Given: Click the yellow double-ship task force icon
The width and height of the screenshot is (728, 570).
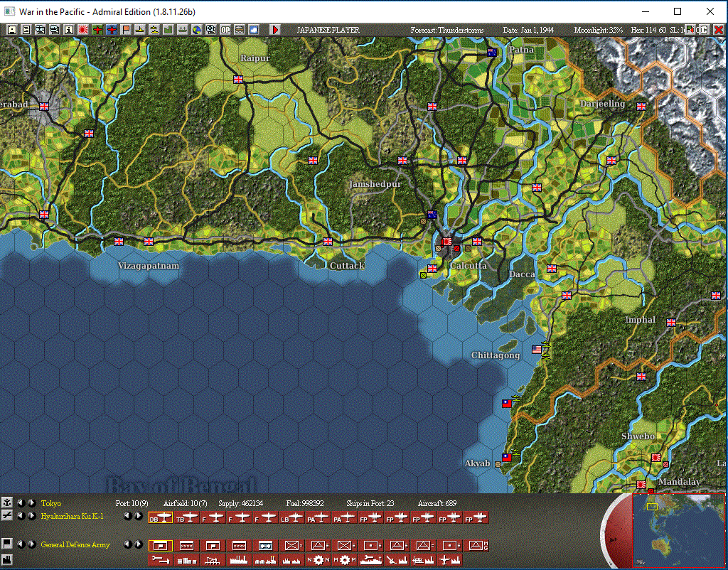Looking at the screenshot, I should click(154, 30).
